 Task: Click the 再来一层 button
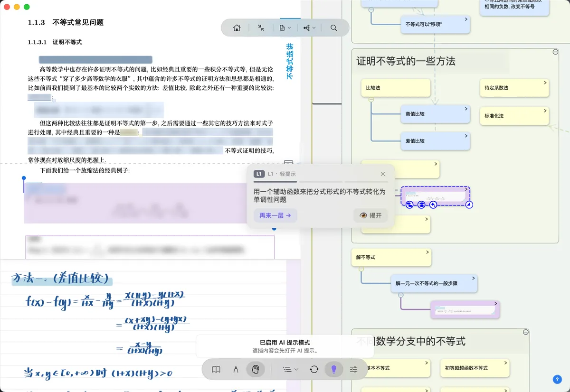point(275,215)
